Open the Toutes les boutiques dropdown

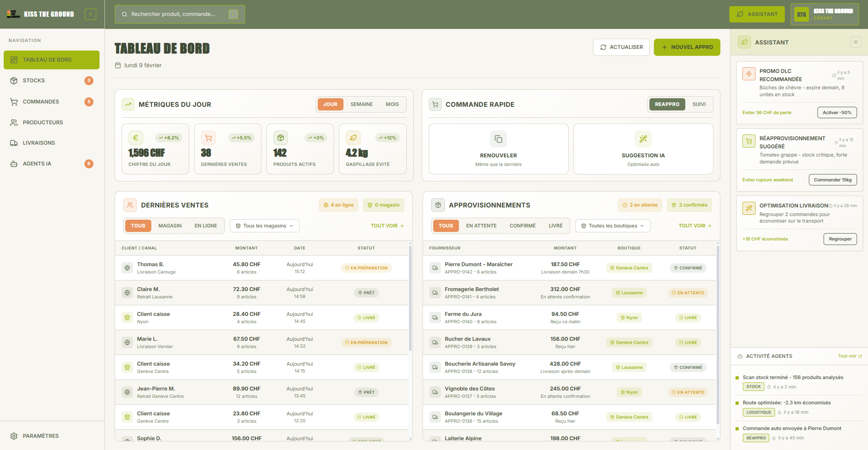pos(612,226)
